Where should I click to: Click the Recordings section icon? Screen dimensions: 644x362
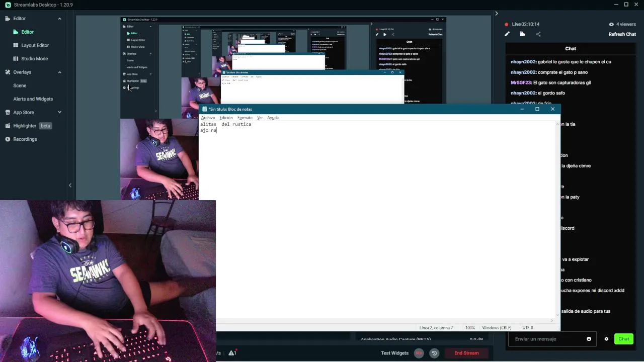coord(8,139)
